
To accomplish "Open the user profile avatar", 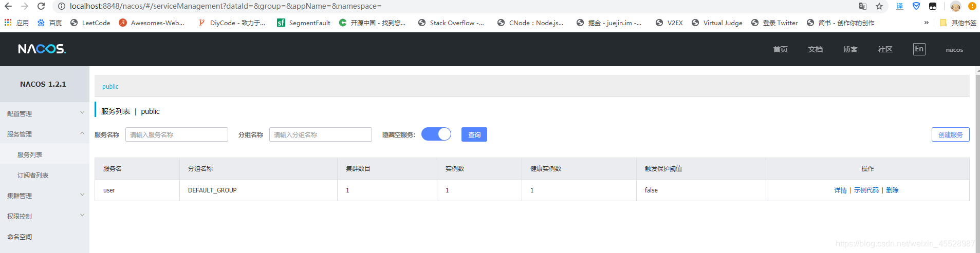I will (956, 6).
